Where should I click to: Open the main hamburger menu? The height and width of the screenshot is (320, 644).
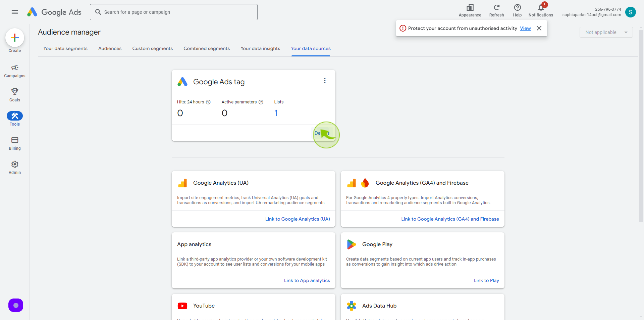(x=15, y=12)
